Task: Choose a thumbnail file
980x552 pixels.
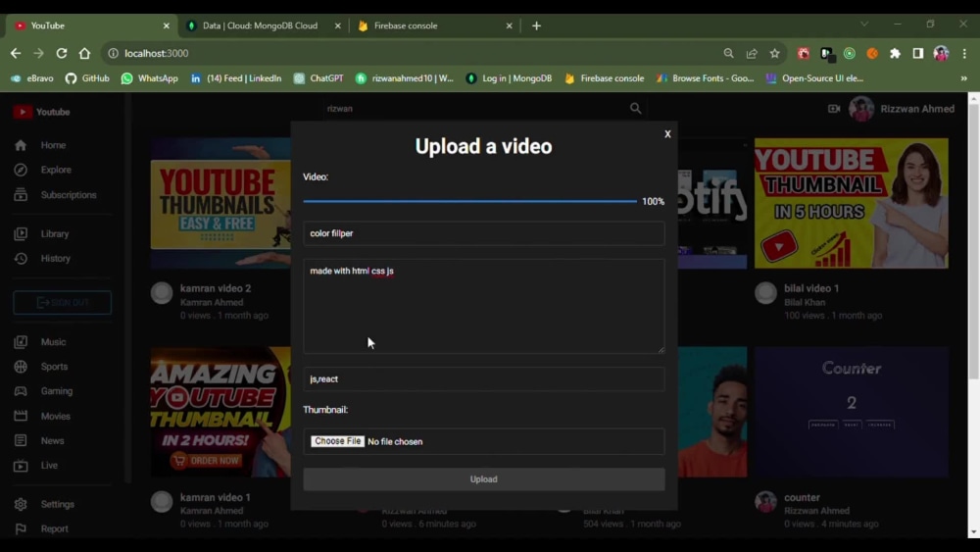Action: click(337, 441)
